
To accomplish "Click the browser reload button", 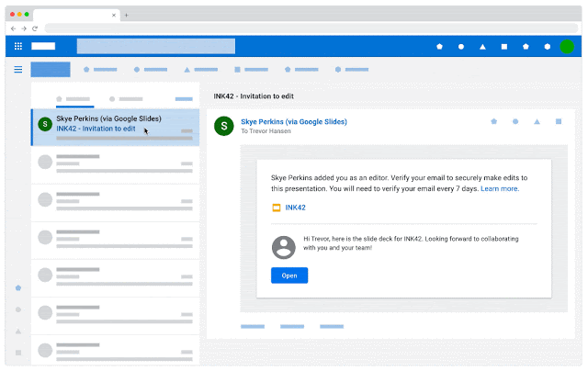I will 35,28.
